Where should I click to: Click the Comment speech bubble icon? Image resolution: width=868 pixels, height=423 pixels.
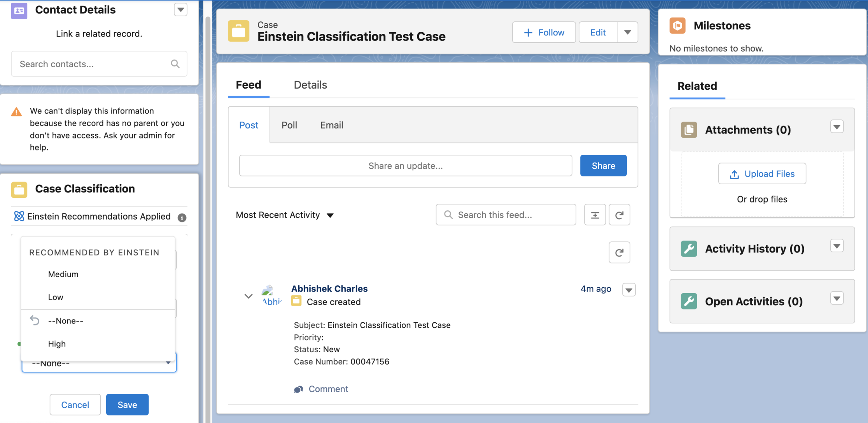[298, 389]
